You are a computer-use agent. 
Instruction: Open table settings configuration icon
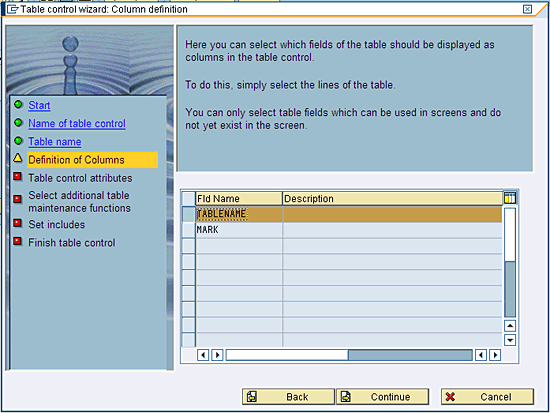tap(510, 198)
